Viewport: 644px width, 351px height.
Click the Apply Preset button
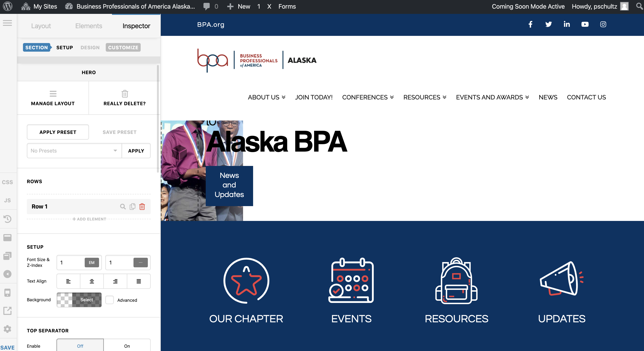click(x=58, y=132)
